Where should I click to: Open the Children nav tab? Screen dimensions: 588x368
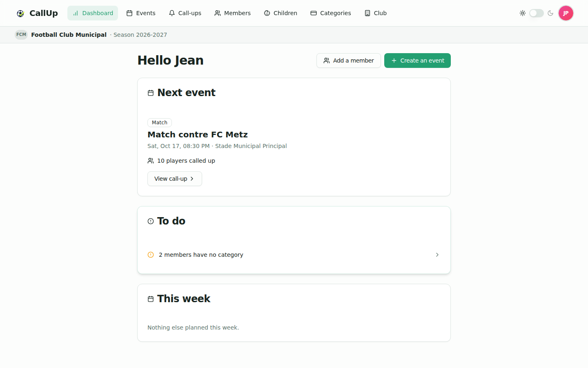281,13
